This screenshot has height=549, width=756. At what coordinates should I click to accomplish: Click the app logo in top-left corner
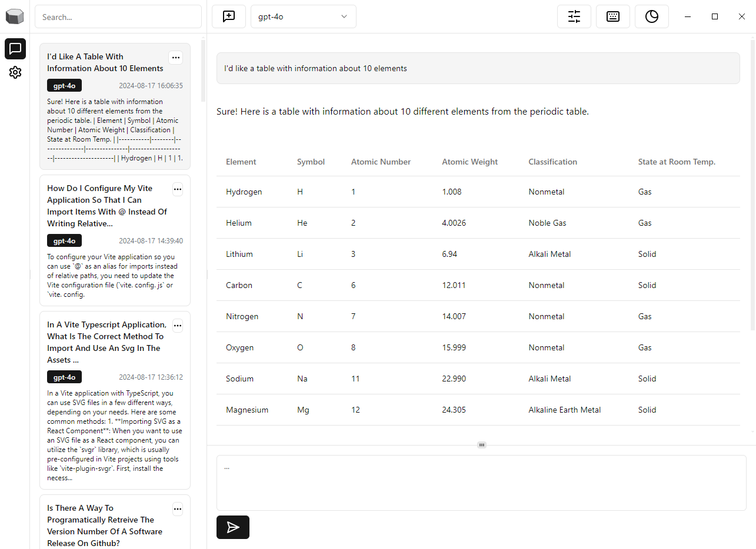coord(15,16)
